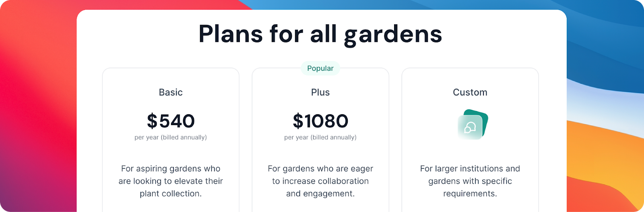The width and height of the screenshot is (644, 212).
Task: Select the Plus plan title
Action: pos(320,93)
